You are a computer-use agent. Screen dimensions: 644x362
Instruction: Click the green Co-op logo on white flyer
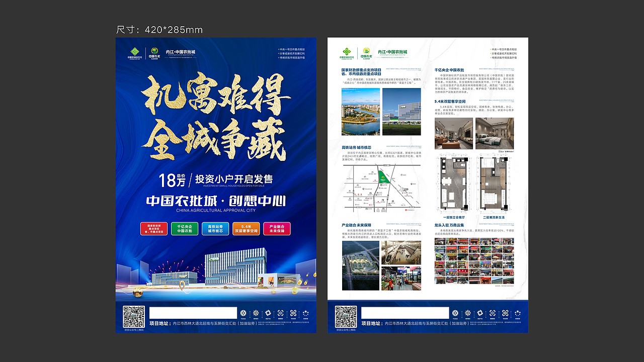point(346,53)
